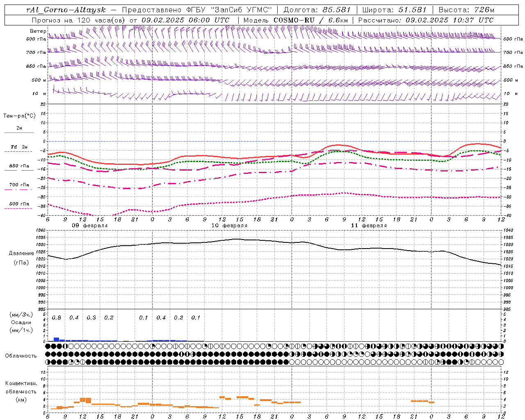Click the date label "09 февраля"
Screen dimensions: 525x420
point(90,226)
